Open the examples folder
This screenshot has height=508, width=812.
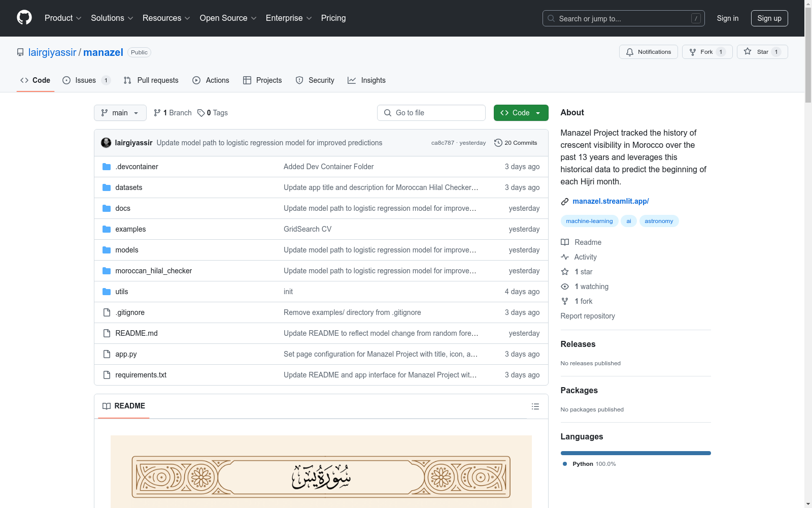(130, 229)
